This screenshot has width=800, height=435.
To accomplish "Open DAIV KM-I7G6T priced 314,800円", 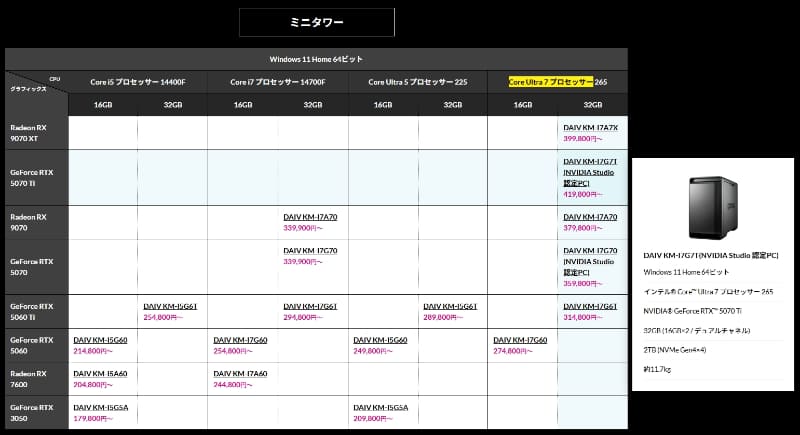I will pyautogui.click(x=590, y=306).
